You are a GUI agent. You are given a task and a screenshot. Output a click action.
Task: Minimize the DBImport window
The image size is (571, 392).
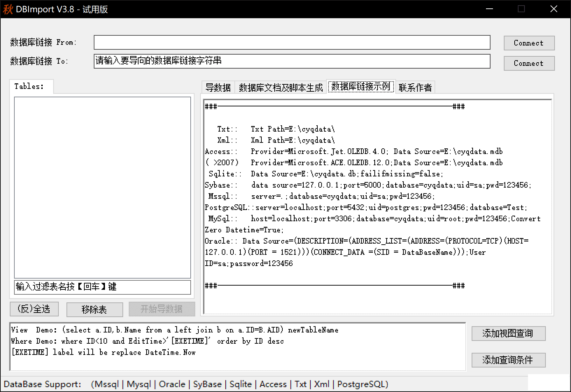489,9
